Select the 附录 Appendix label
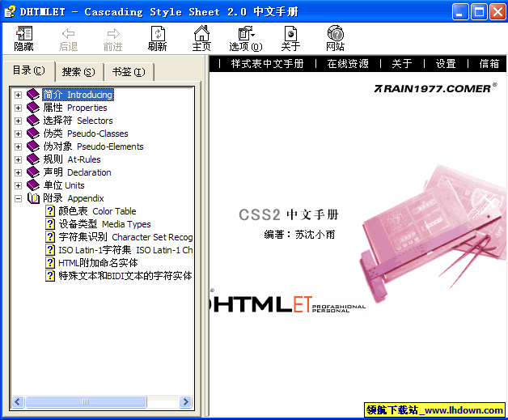The height and width of the screenshot is (420, 508). (x=74, y=198)
